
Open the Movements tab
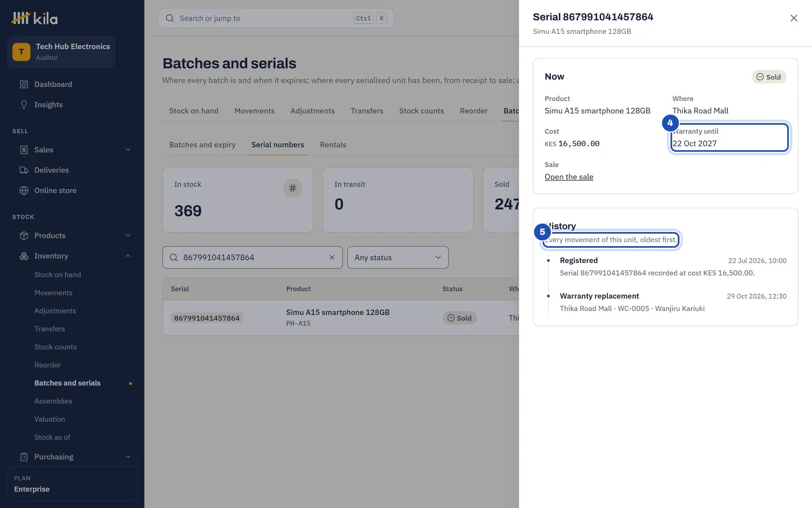click(x=254, y=111)
